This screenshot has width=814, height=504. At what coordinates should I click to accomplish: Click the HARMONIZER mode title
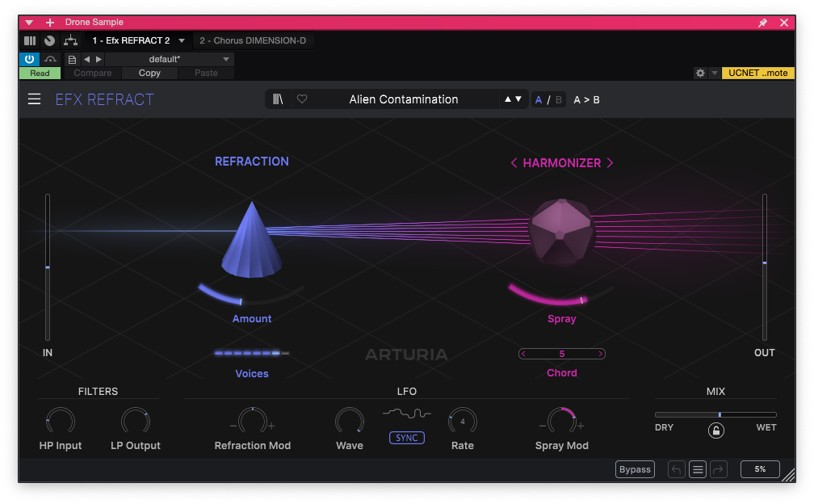[x=562, y=163]
